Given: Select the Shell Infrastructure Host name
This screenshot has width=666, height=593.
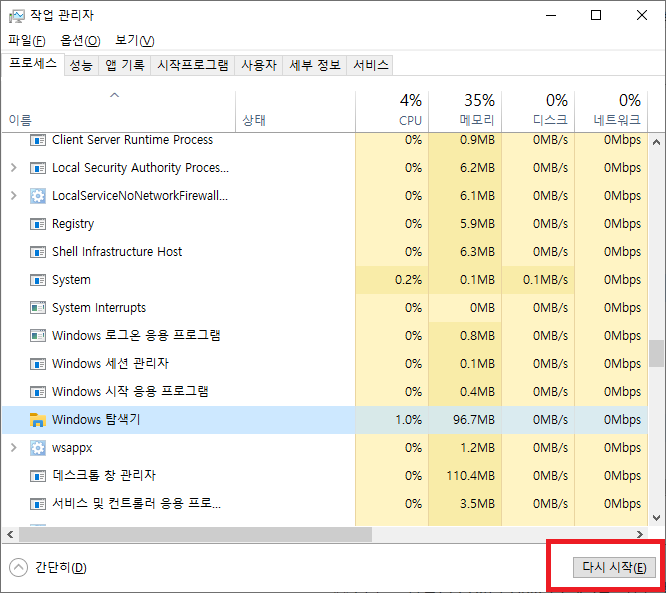Looking at the screenshot, I should (117, 252).
